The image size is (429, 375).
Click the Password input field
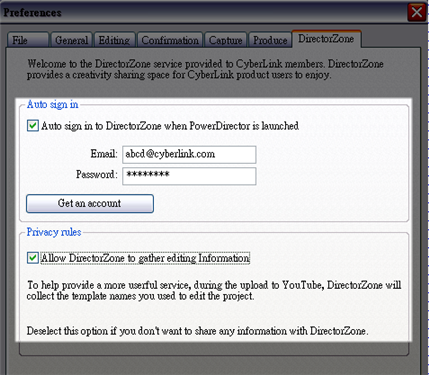coord(189,176)
